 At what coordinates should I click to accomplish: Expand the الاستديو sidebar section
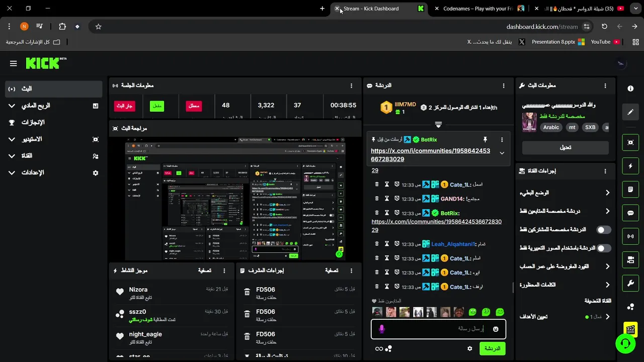(x=12, y=139)
